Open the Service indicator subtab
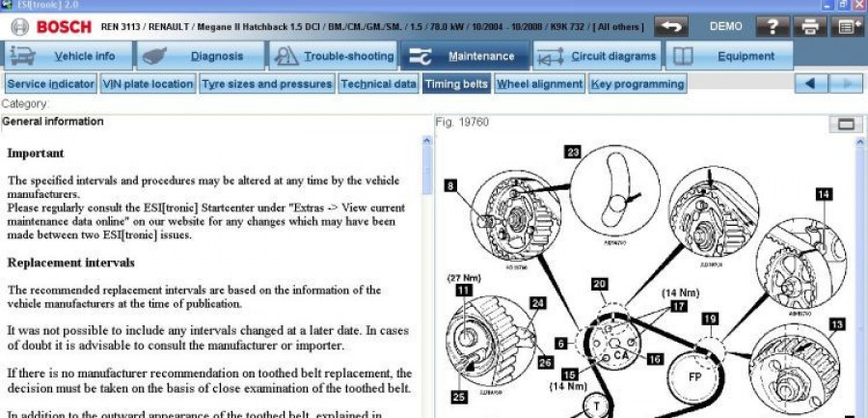The height and width of the screenshot is (418, 868). coord(51,84)
